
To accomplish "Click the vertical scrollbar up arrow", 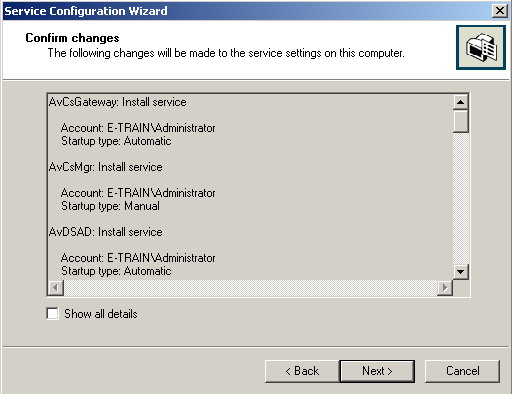I will pos(461,102).
